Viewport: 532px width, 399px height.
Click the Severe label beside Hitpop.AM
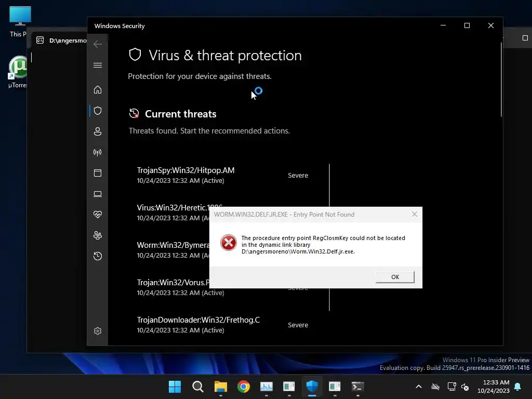tap(298, 176)
